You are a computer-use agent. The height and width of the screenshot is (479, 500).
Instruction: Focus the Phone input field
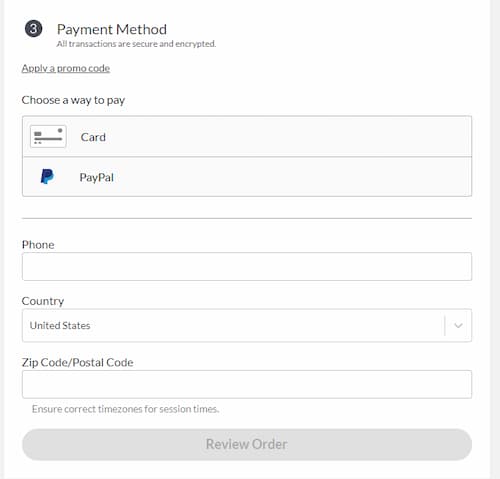(247, 266)
